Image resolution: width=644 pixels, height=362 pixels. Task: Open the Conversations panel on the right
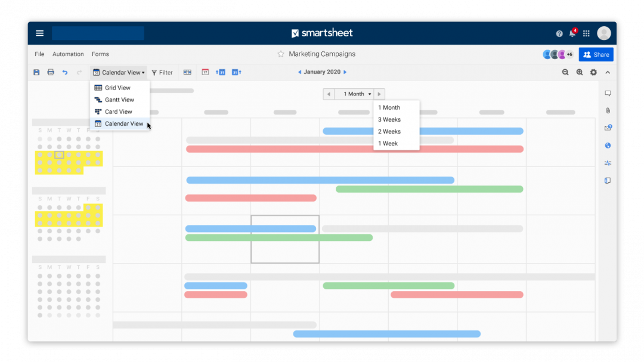608,93
